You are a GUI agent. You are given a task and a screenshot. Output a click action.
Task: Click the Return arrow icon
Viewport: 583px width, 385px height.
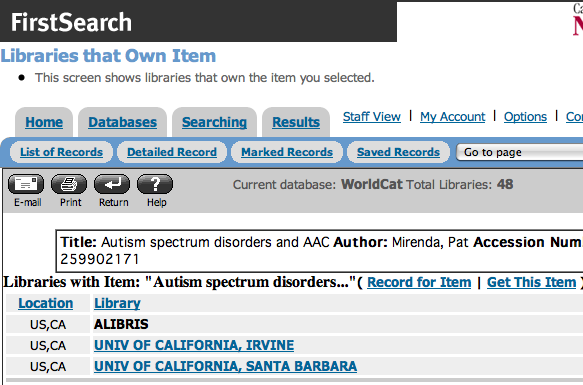112,184
